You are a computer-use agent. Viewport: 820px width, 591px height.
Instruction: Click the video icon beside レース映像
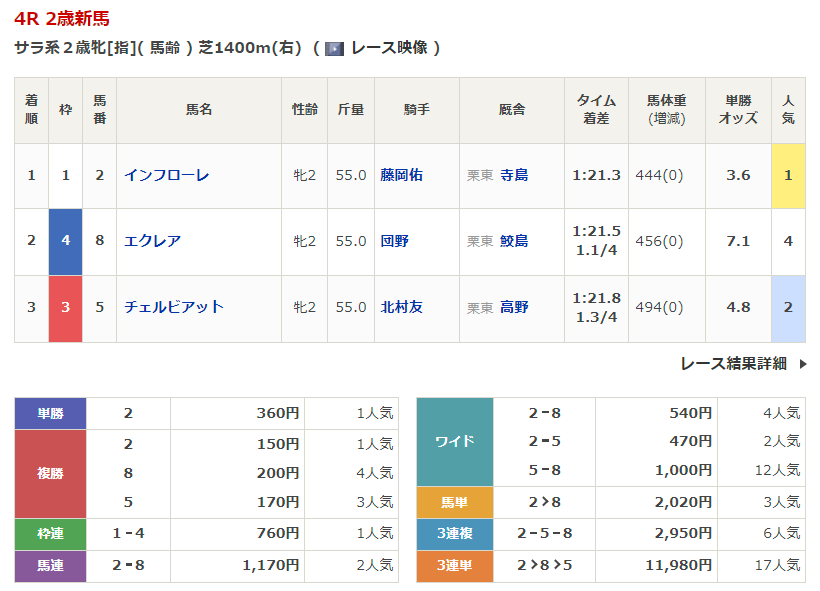tap(334, 48)
